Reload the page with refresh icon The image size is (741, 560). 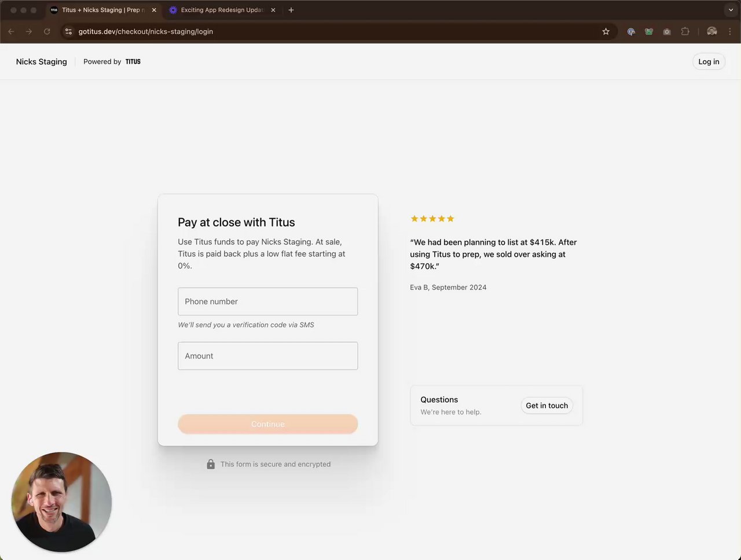[47, 31]
